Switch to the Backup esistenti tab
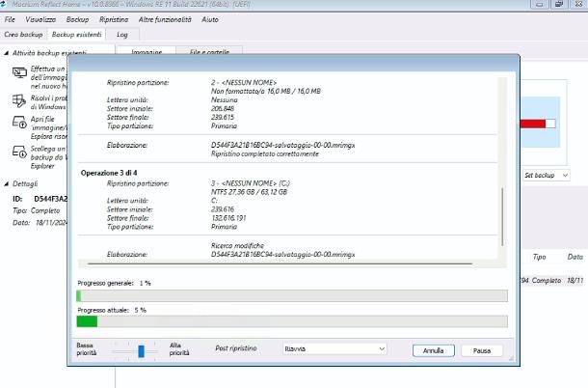 coord(76,35)
